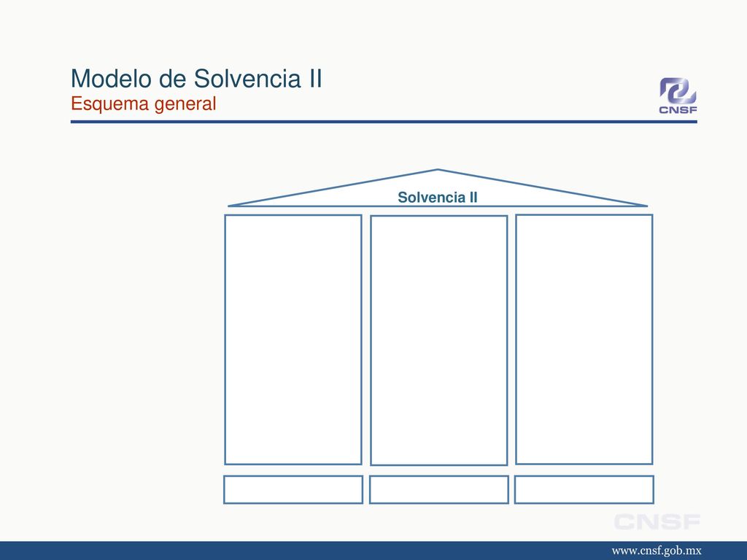The image size is (747, 560).
Task: Open the www.cnsf.gob.mx link
Action: [657, 551]
